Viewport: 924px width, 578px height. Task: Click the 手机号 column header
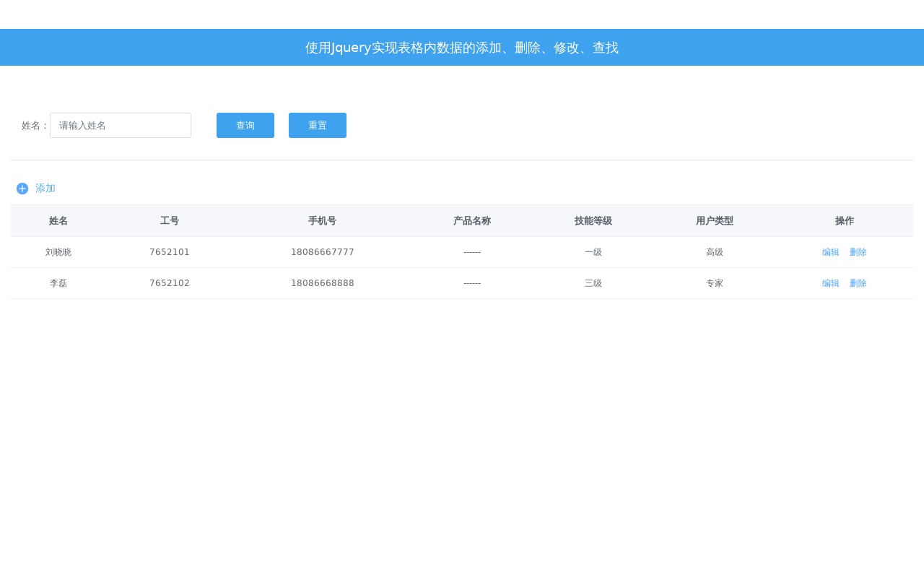click(x=323, y=221)
